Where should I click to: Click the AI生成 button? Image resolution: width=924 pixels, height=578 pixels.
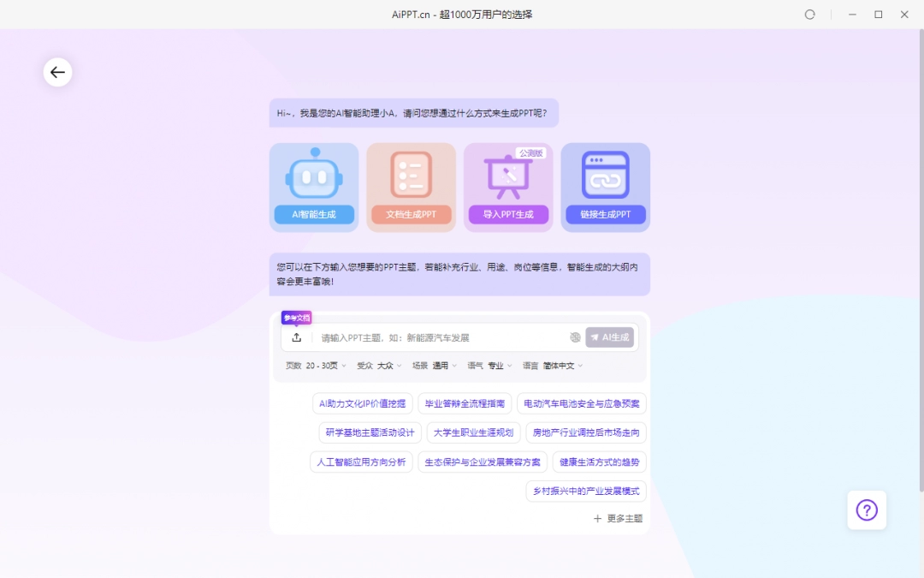(611, 337)
